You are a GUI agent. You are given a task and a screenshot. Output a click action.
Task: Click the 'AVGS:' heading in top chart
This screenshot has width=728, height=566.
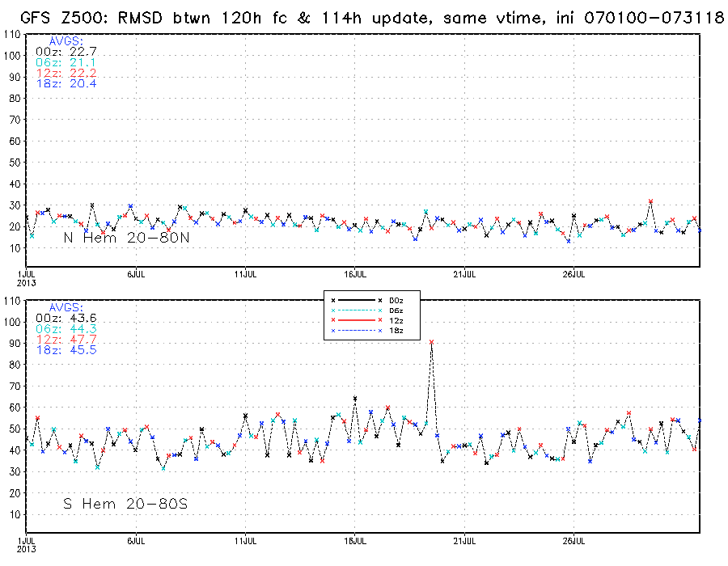(x=66, y=40)
